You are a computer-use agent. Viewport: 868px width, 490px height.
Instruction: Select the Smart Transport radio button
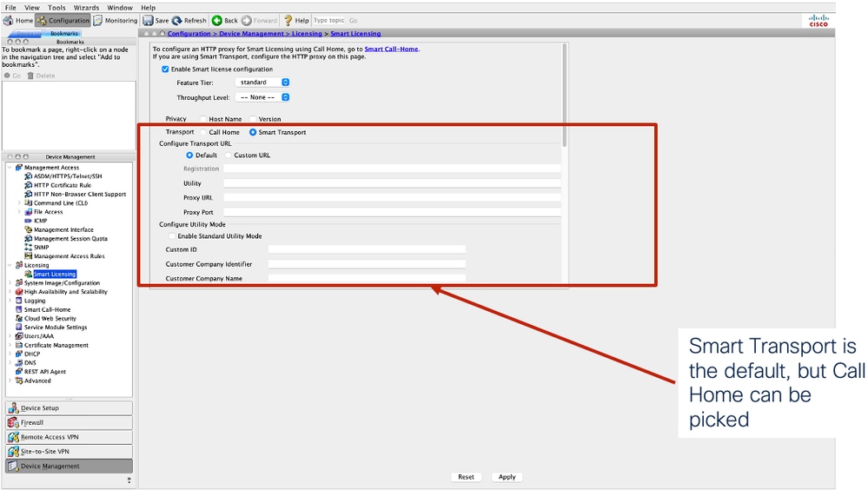point(253,132)
